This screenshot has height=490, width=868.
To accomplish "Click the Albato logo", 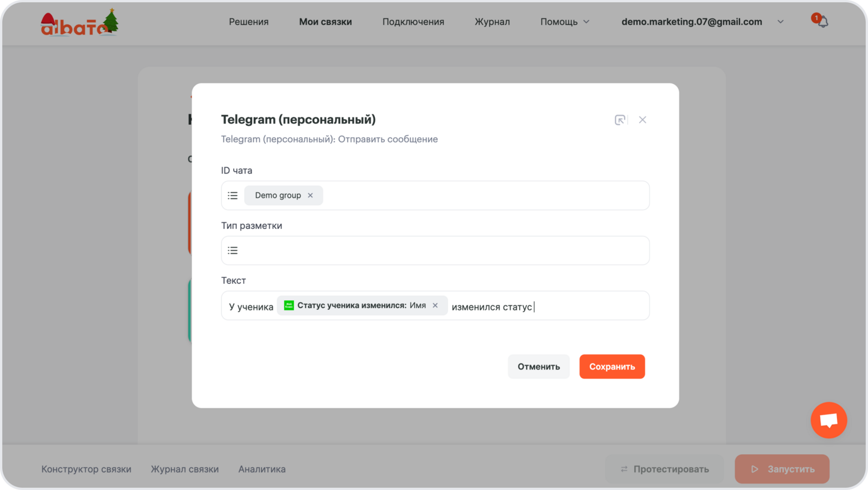I will (79, 23).
